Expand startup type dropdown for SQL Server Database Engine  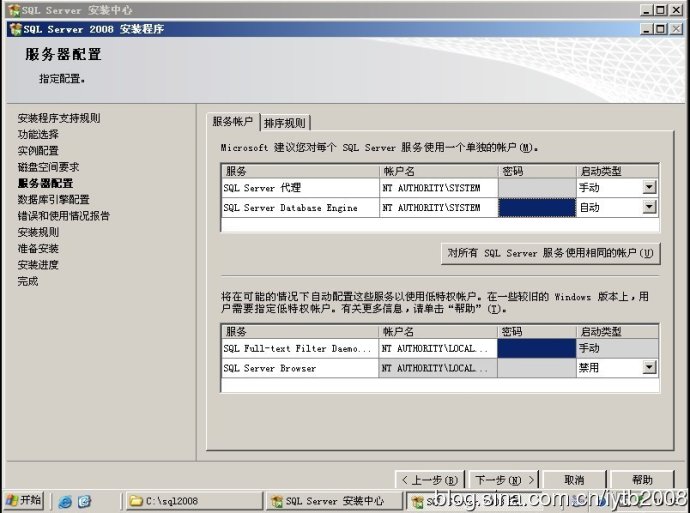point(649,207)
